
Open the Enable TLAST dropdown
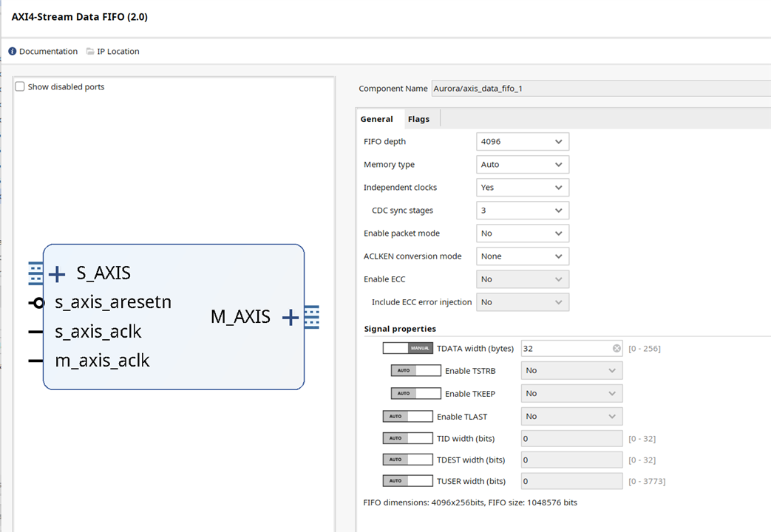(572, 417)
